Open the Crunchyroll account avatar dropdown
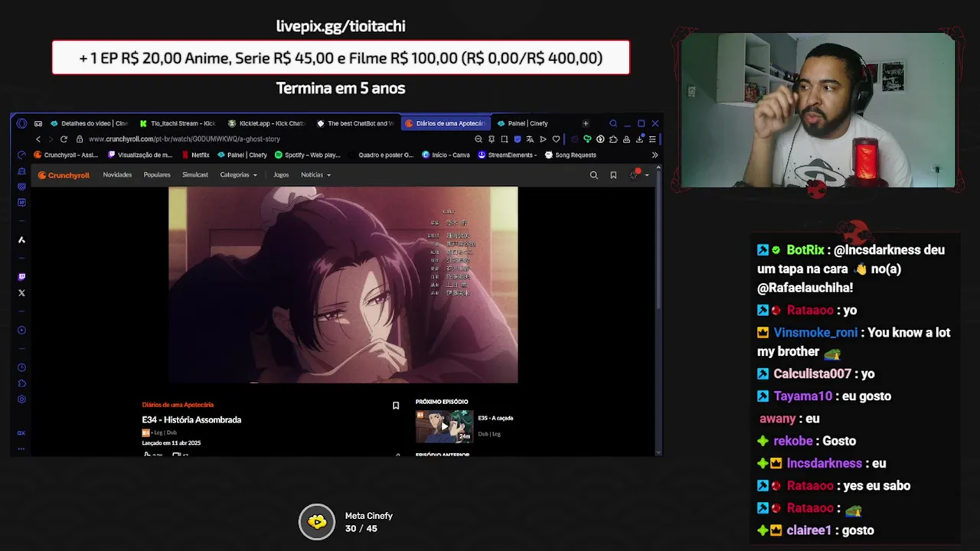 [x=639, y=175]
